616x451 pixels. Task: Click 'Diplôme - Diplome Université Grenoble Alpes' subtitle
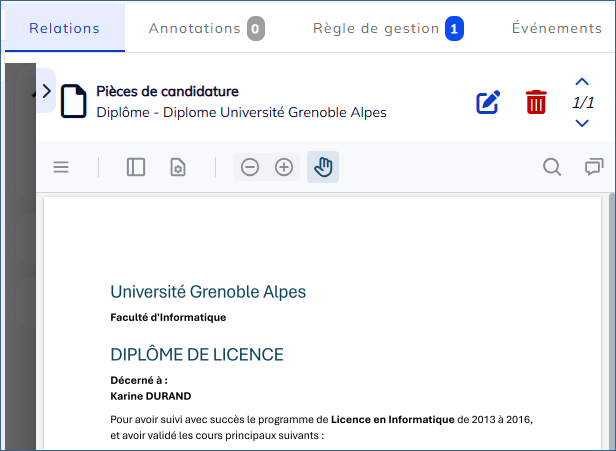pyautogui.click(x=241, y=112)
